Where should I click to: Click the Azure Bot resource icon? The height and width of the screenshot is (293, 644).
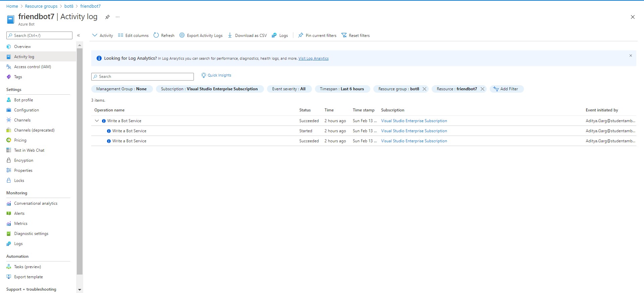[11, 19]
